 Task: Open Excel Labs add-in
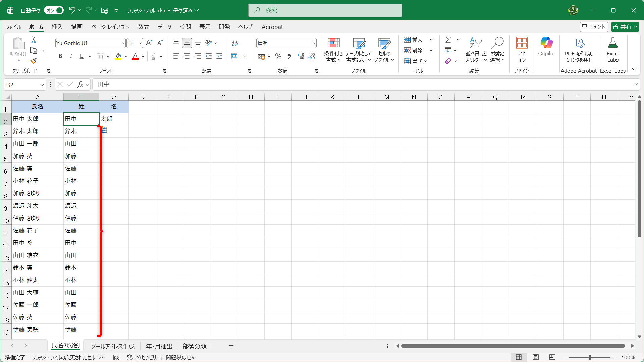click(613, 50)
